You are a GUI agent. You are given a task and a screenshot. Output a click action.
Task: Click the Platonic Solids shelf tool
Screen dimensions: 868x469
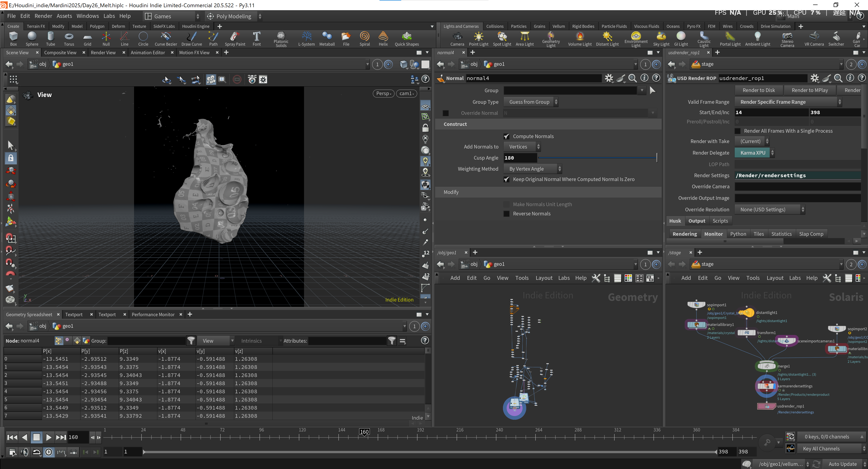point(281,39)
